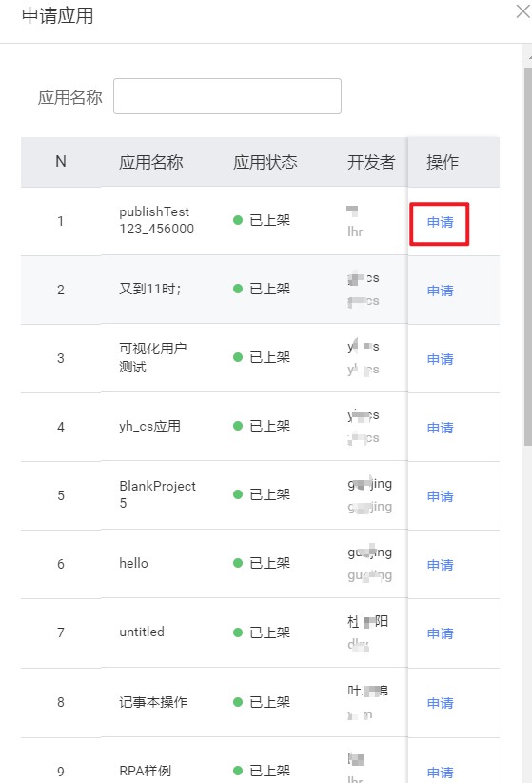Click 申请 for 又到11时; app
This screenshot has width=532, height=783.
click(x=441, y=291)
